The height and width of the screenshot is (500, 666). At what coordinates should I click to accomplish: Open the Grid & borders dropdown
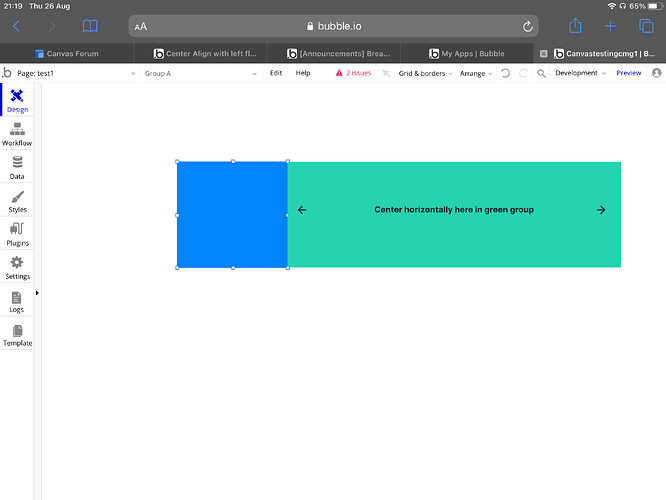pyautogui.click(x=425, y=73)
